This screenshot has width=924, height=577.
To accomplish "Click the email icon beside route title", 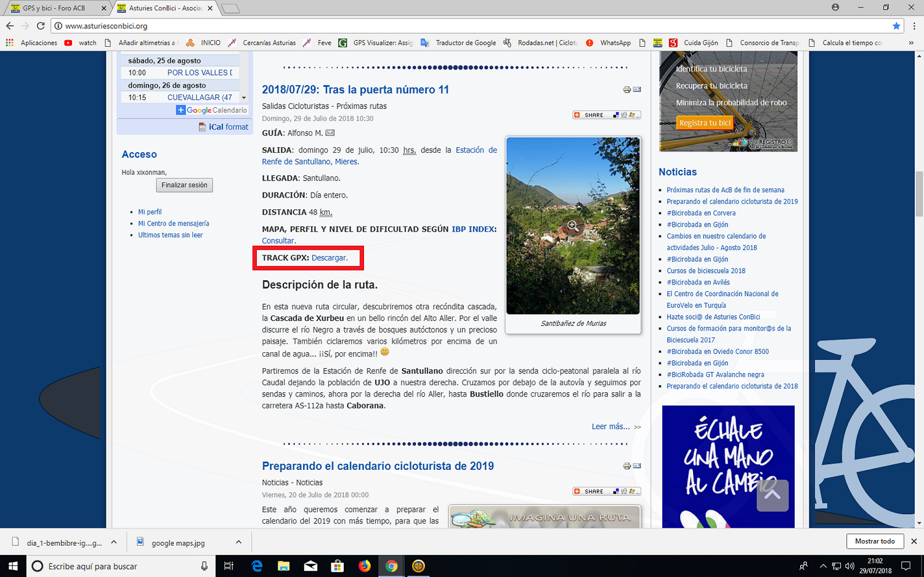I will [637, 90].
